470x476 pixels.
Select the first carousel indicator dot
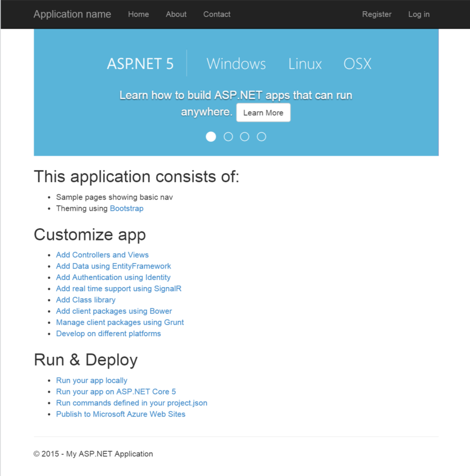[x=211, y=137]
